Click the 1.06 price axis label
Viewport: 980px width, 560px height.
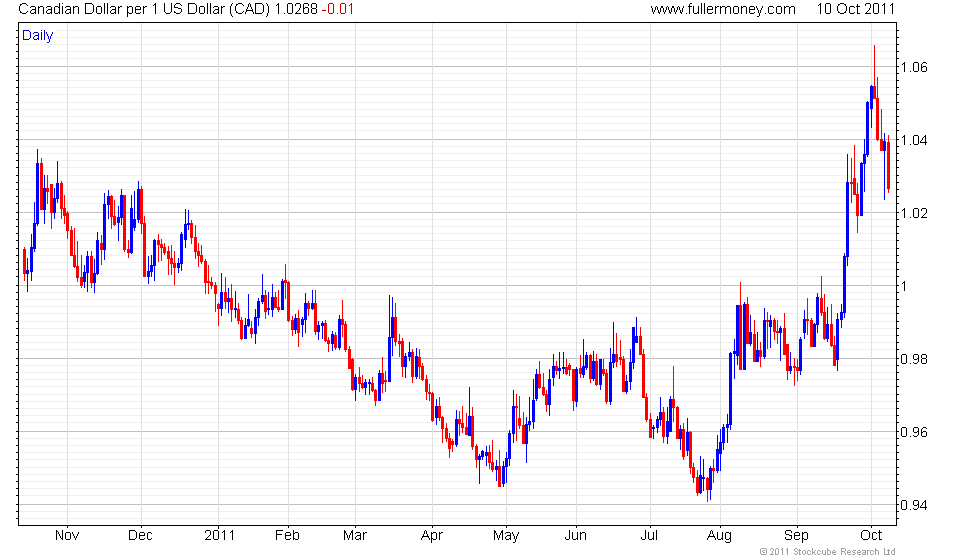coord(914,68)
